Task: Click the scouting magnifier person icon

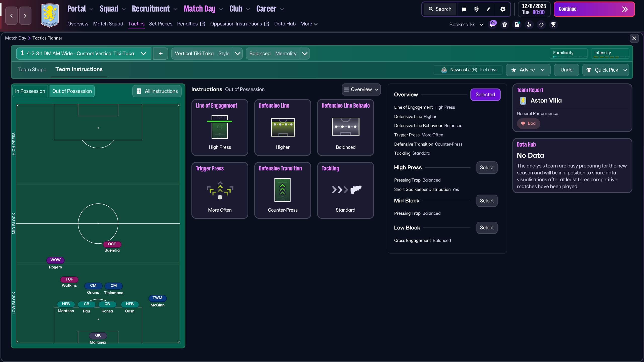Action: pos(529,25)
